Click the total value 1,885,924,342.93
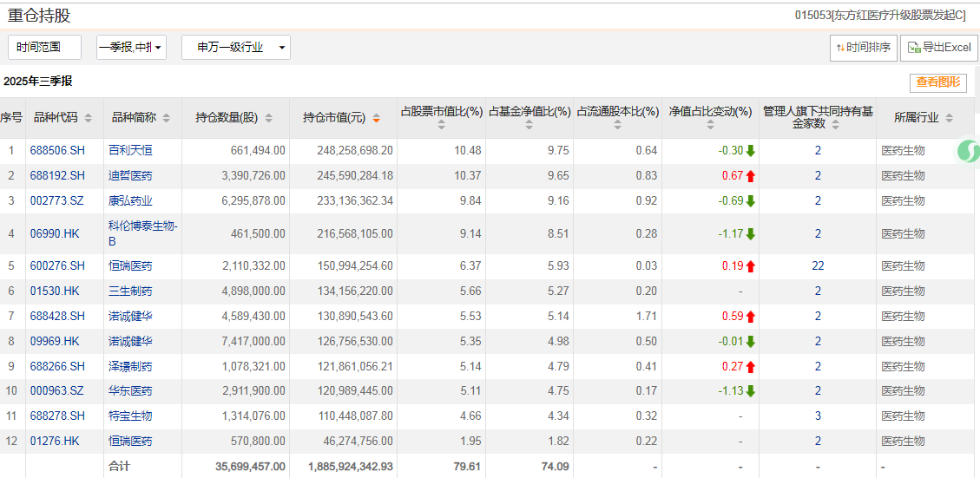Viewport: 980px width, 478px height. click(x=351, y=467)
